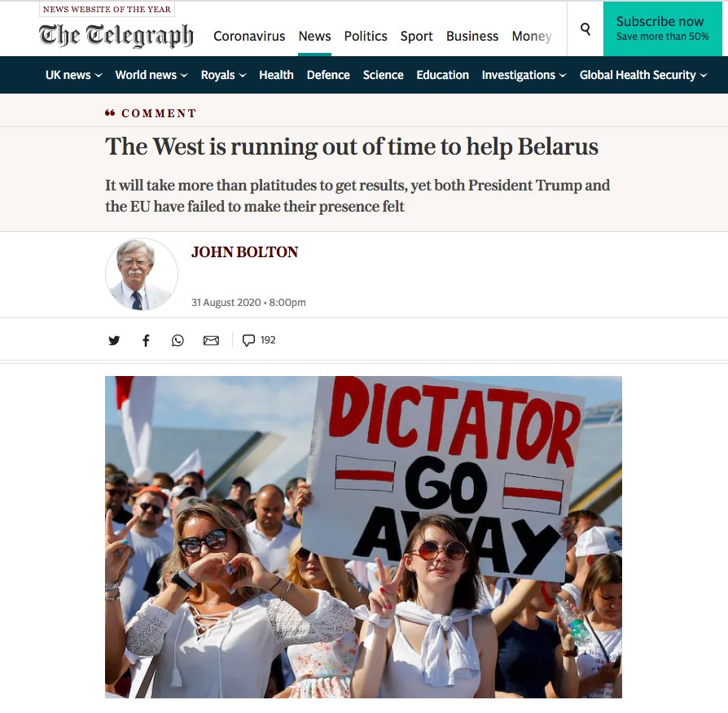Image resolution: width=728 pixels, height=713 pixels.
Task: Share article via Twitter icon
Action: coord(114,341)
